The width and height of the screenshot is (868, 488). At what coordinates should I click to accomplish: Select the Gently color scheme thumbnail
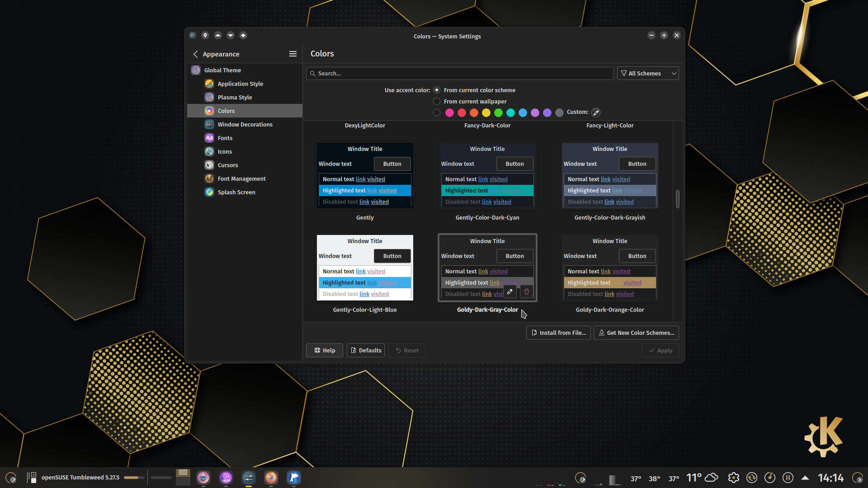tap(365, 175)
